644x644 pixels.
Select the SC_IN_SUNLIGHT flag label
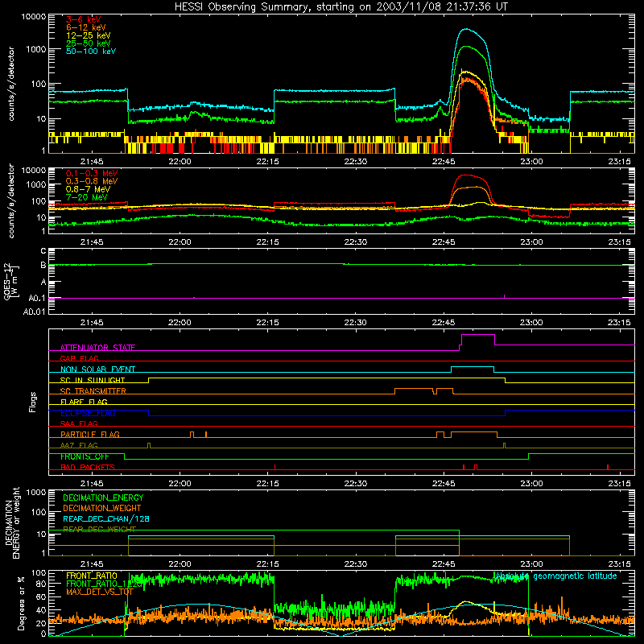[x=93, y=380]
